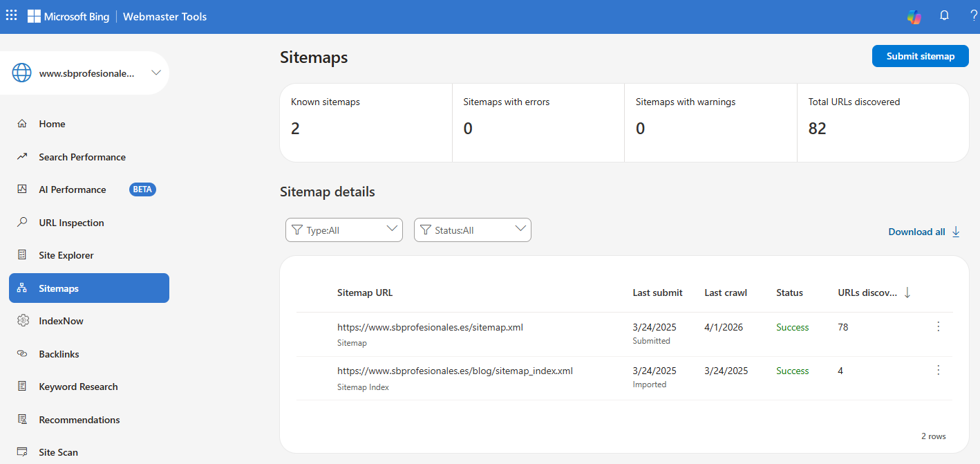
Task: Click the download arrow beside Download all
Action: 956,232
